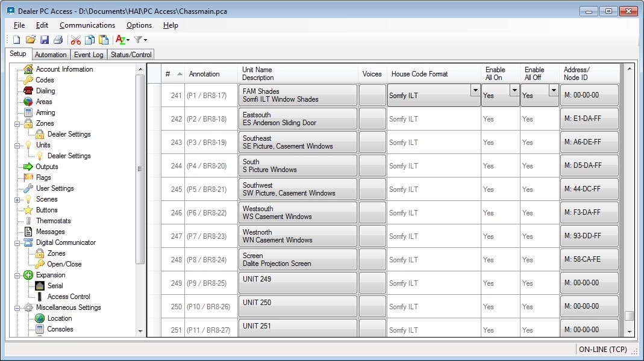Open the Help menu
644x361 pixels.
[170, 25]
